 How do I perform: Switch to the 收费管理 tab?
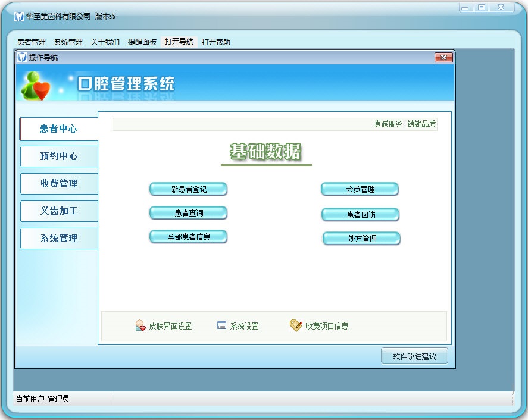[59, 183]
